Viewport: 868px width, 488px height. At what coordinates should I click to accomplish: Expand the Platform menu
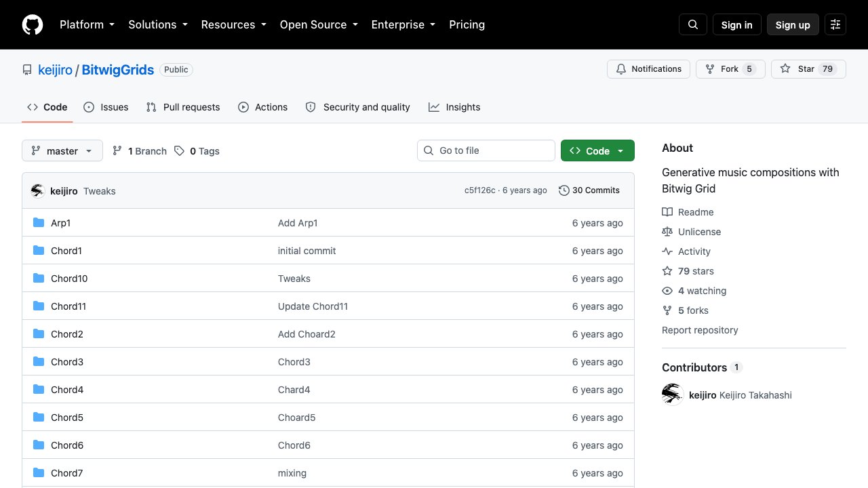(x=87, y=24)
